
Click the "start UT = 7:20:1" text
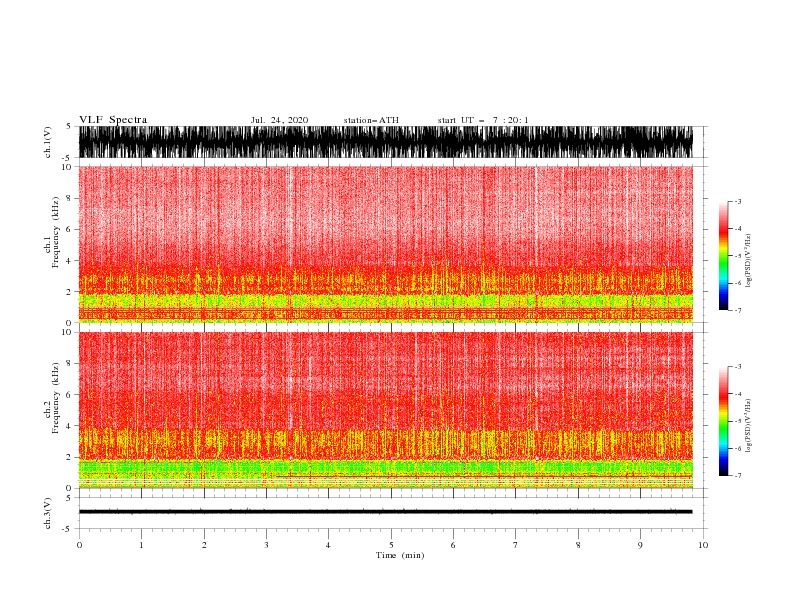pyautogui.click(x=483, y=120)
